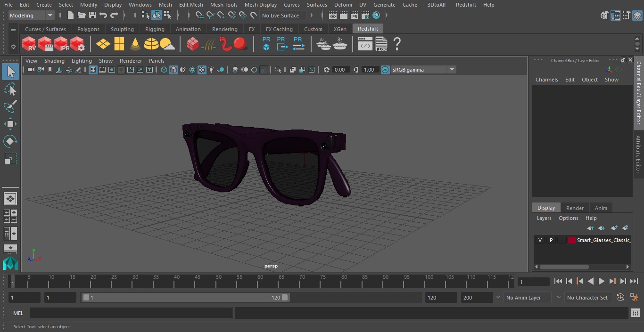Click the current frame input field
644x332 pixels.
(533, 282)
